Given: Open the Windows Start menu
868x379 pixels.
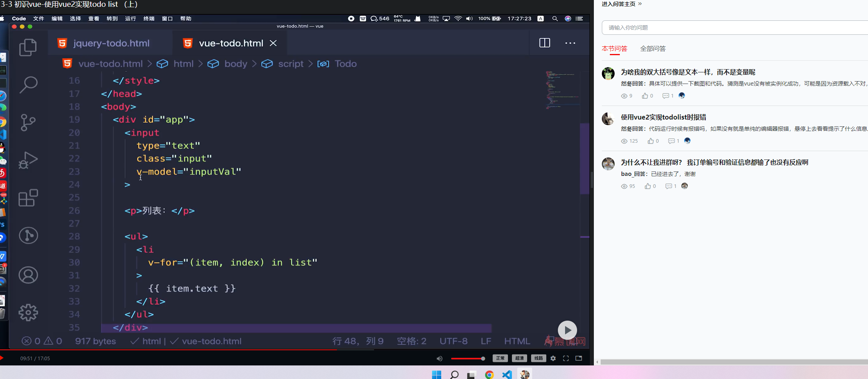Looking at the screenshot, I should (x=436, y=375).
